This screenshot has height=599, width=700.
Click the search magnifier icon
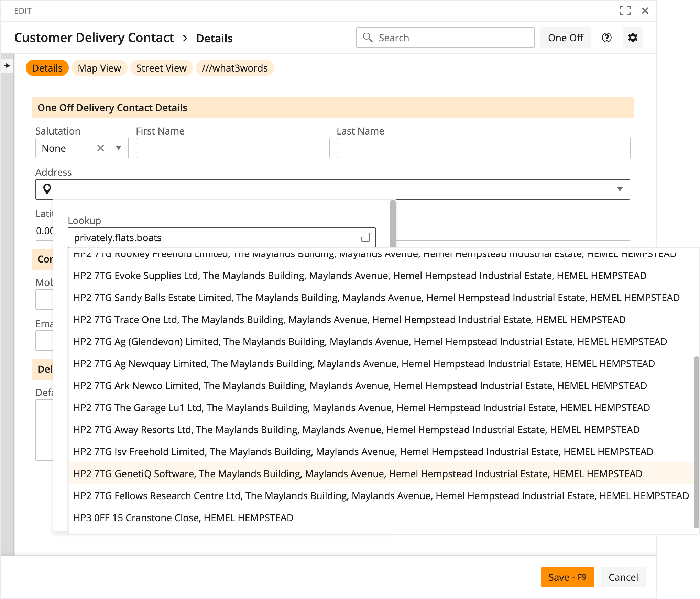[368, 38]
